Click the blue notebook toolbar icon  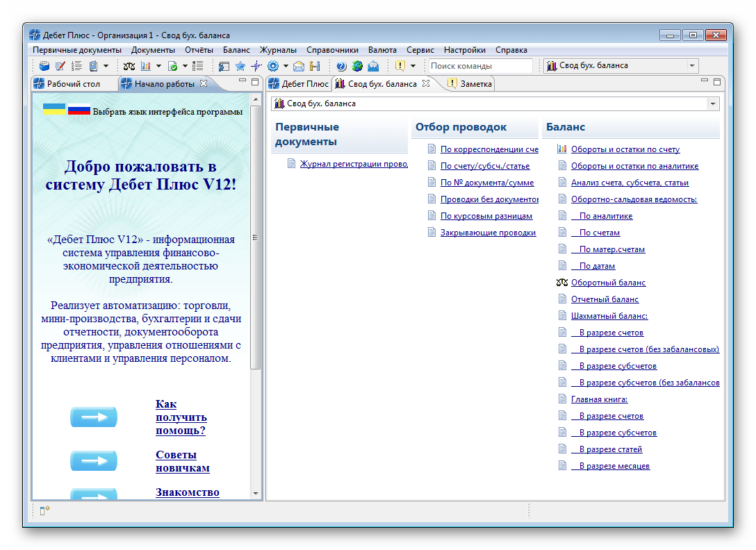94,66
